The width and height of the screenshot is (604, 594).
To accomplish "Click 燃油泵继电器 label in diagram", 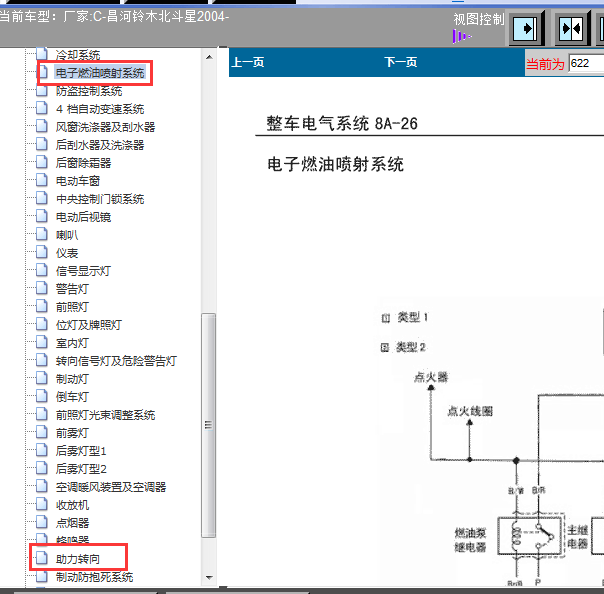I will 470,540.
